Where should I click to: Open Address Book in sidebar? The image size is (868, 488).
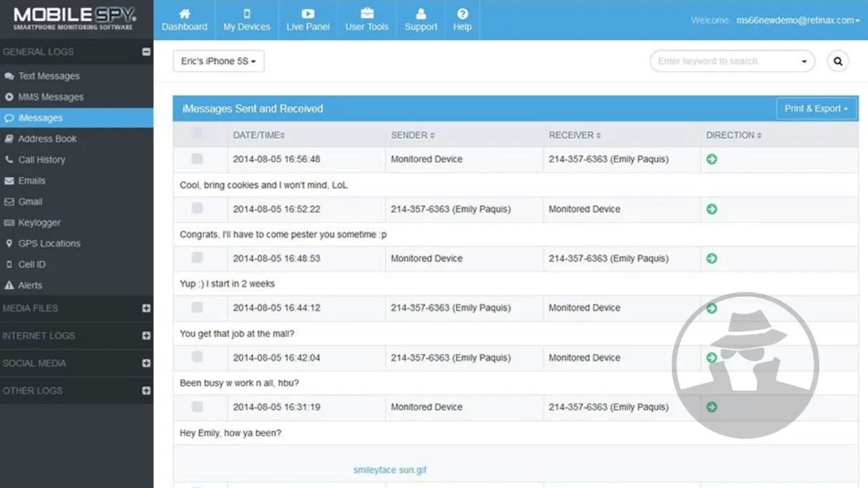(x=77, y=139)
